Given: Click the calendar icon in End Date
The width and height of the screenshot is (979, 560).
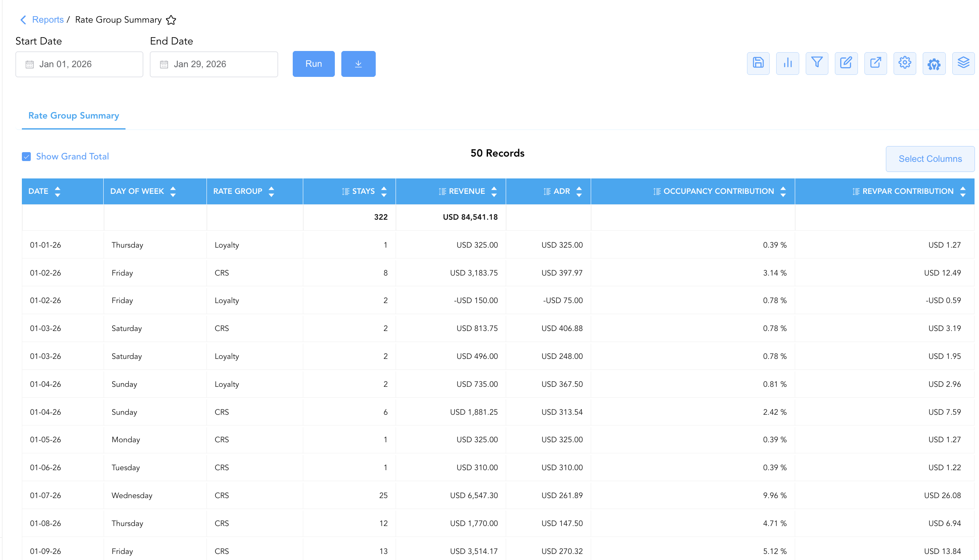Looking at the screenshot, I should 164,64.
